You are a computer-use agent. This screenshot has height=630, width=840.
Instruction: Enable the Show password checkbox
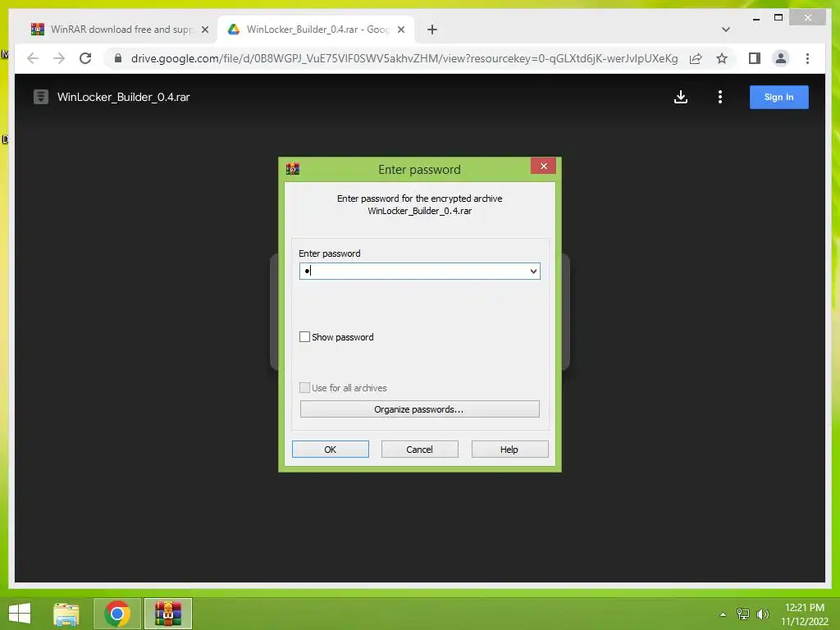click(x=304, y=337)
